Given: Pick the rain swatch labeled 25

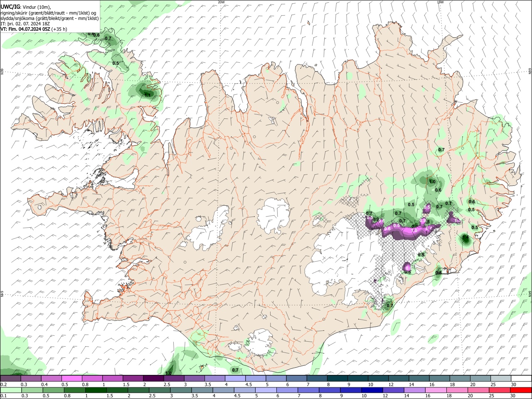Looking at the screenshot, I should [500, 390].
